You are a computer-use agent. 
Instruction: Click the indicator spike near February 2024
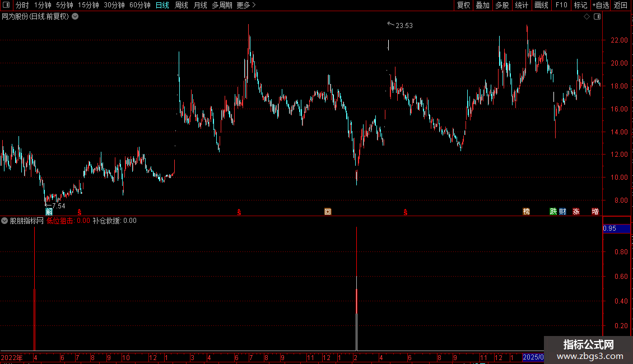point(356,289)
